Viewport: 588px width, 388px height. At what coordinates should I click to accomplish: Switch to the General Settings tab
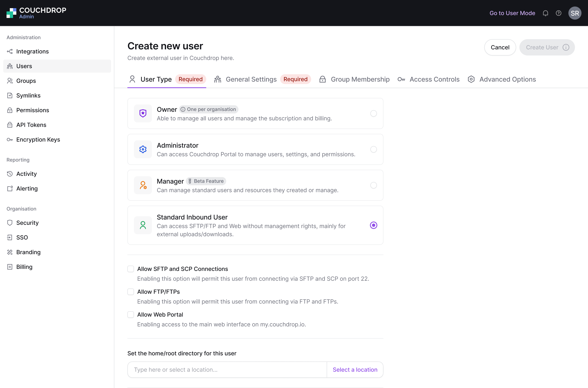coord(262,79)
